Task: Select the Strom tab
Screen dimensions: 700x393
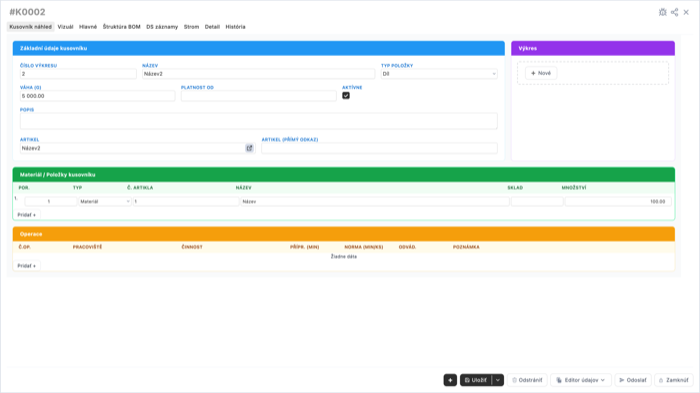Action: (192, 27)
